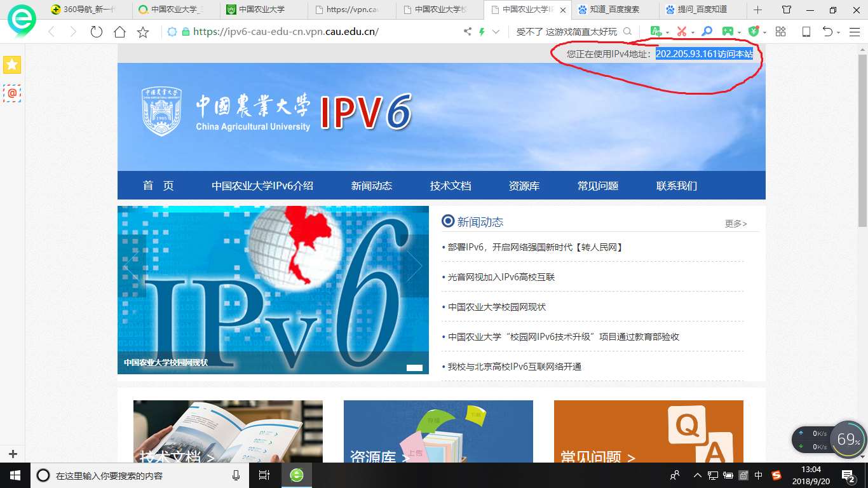Open the extensions grid icon

point(781,32)
